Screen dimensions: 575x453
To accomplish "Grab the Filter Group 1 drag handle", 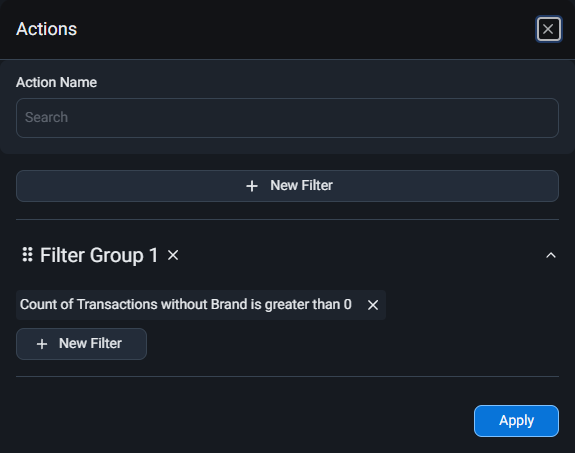I will tap(28, 255).
